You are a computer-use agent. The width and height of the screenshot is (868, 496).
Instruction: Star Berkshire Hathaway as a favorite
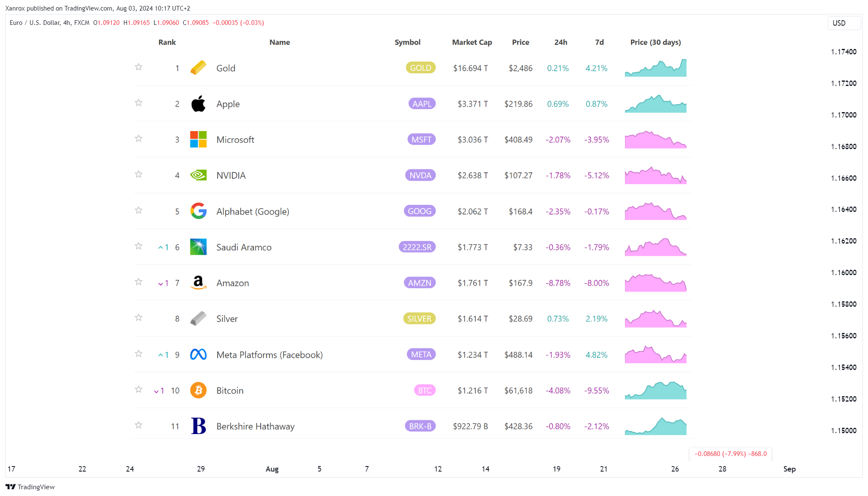click(139, 425)
